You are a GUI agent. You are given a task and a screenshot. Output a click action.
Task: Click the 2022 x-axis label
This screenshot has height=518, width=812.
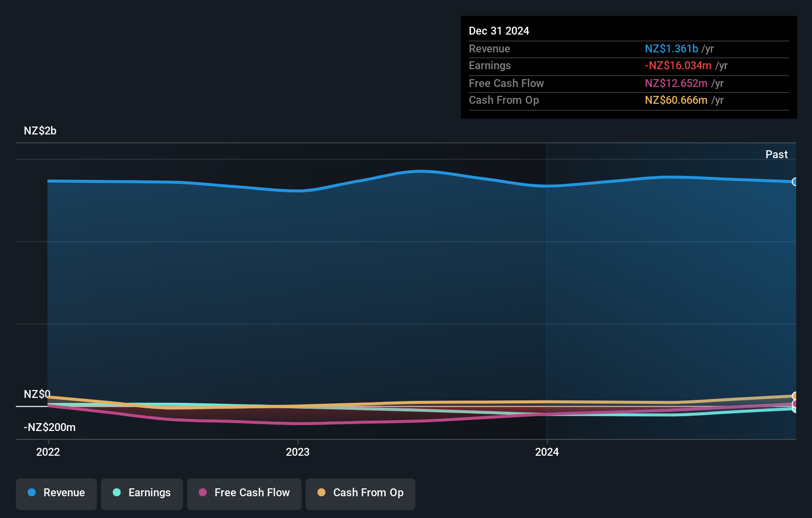pyautogui.click(x=48, y=452)
